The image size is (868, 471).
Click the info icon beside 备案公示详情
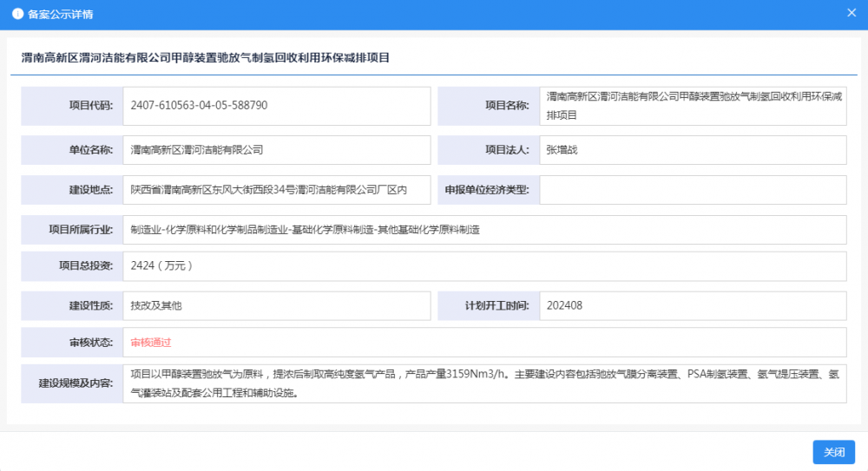17,15
